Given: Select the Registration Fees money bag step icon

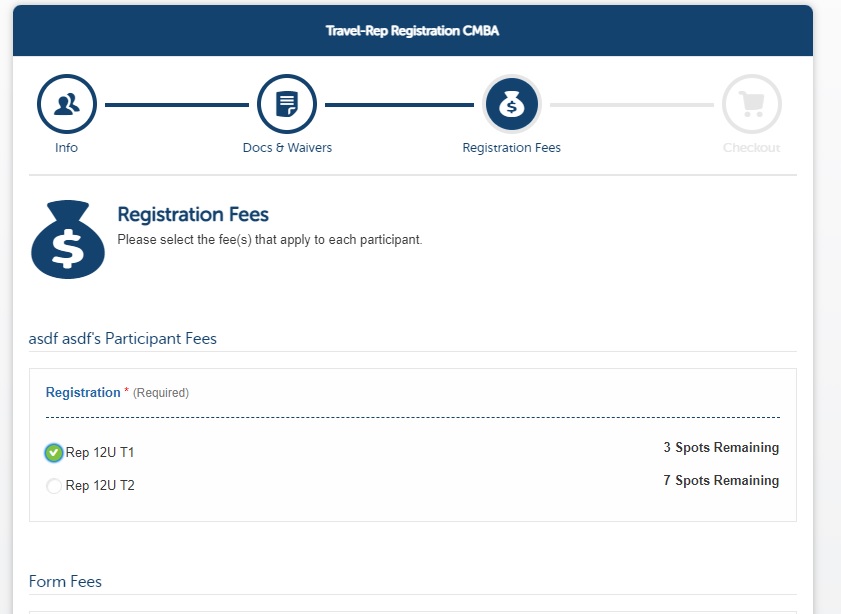Looking at the screenshot, I should [x=512, y=104].
